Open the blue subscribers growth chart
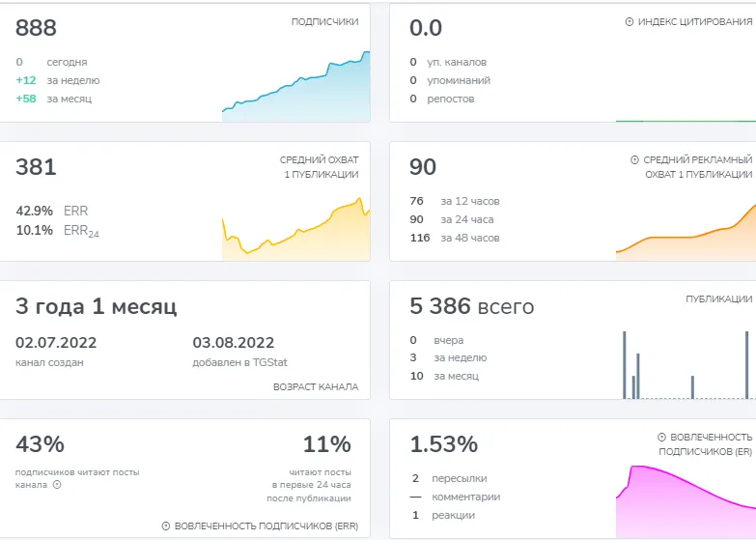 [x=296, y=86]
